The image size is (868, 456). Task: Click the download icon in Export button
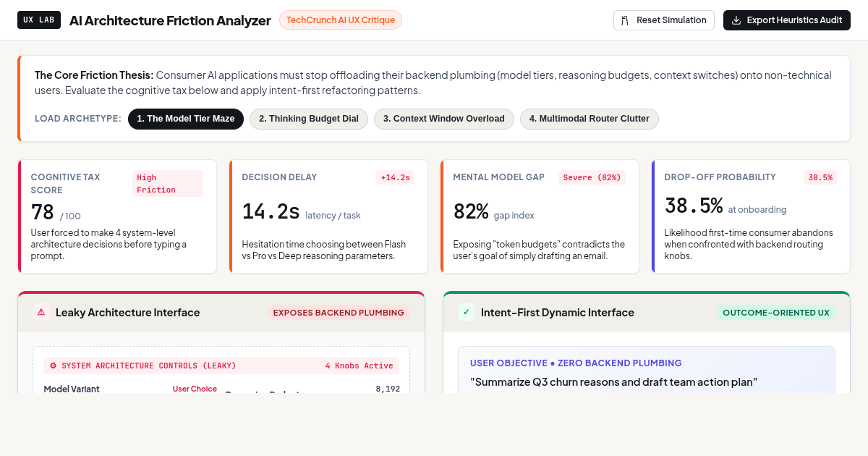click(736, 20)
